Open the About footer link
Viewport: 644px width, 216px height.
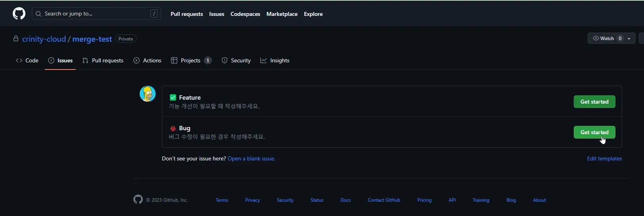pos(539,200)
